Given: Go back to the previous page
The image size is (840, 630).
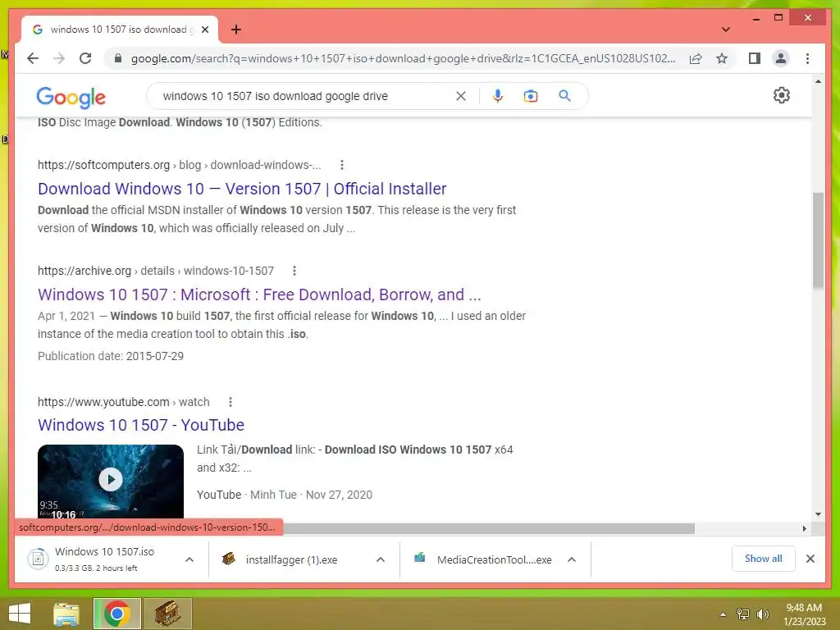Looking at the screenshot, I should tap(33, 58).
